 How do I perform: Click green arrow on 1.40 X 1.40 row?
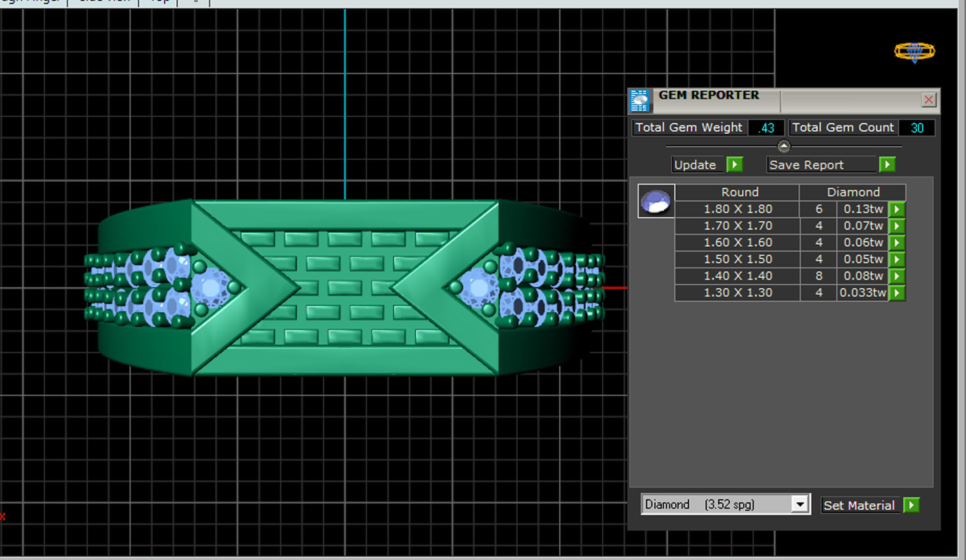click(x=897, y=276)
